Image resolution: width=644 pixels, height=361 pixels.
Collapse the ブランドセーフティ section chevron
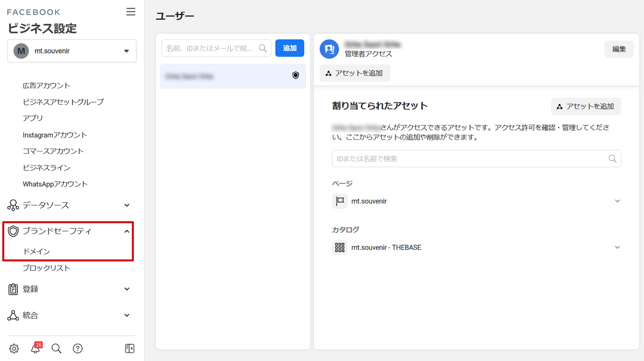[127, 231]
